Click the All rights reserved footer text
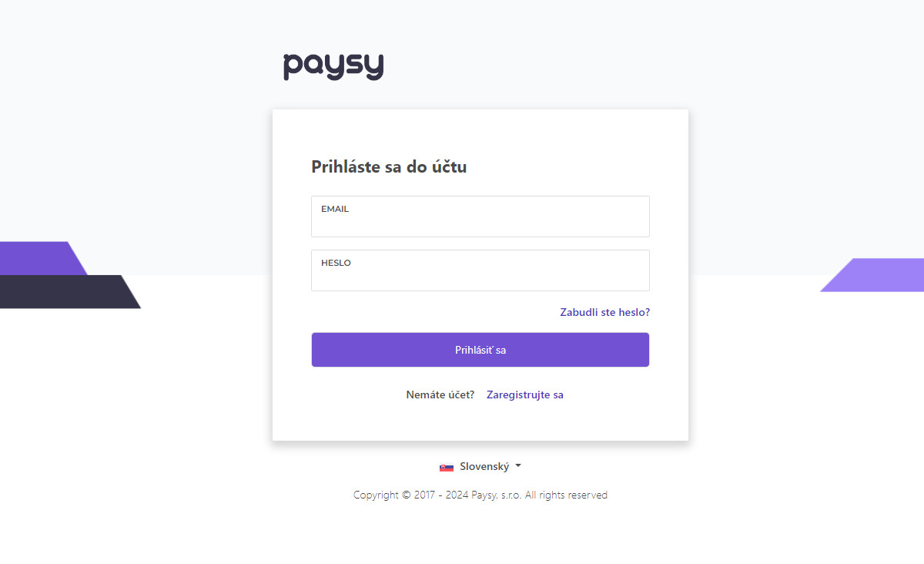This screenshot has width=924, height=564. (567, 495)
